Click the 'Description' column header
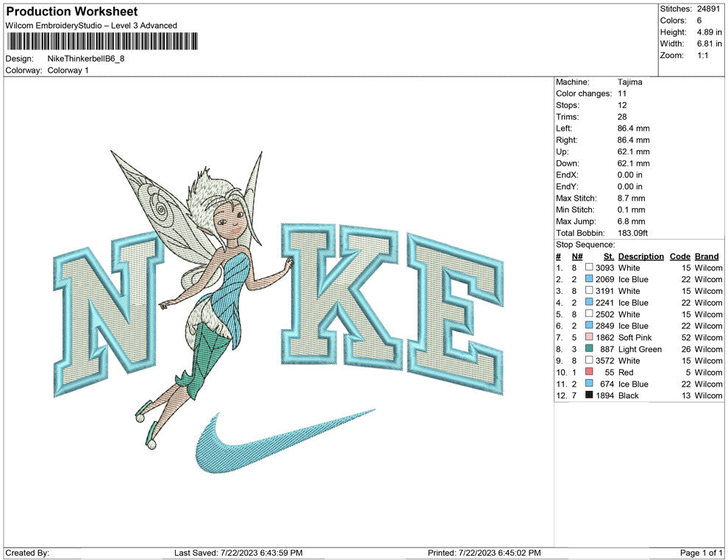 640,256
